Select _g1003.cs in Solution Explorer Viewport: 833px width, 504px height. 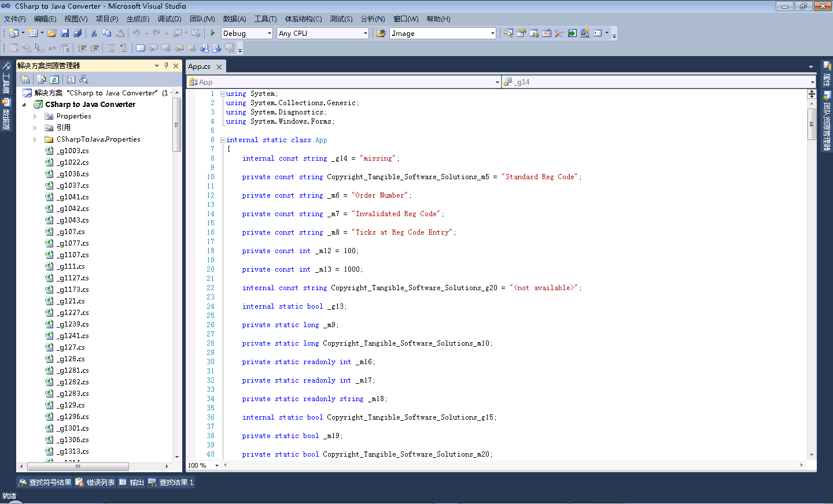point(72,151)
